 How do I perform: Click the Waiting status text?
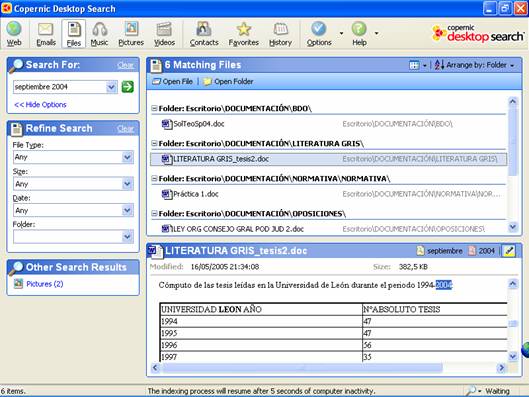(x=497, y=391)
